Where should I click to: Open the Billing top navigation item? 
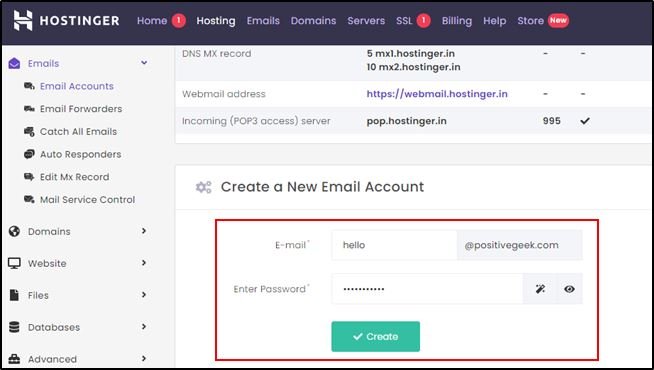pyautogui.click(x=457, y=21)
